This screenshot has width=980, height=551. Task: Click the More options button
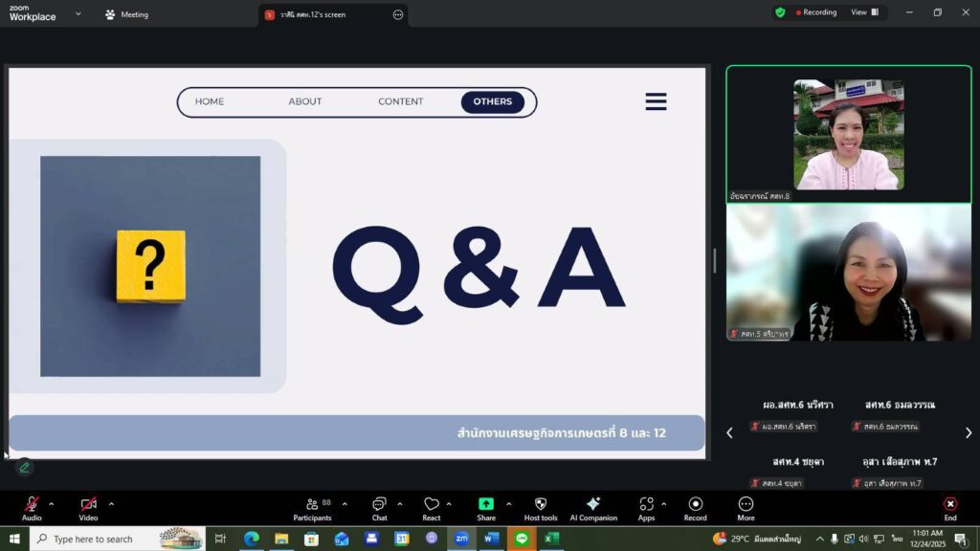746,508
